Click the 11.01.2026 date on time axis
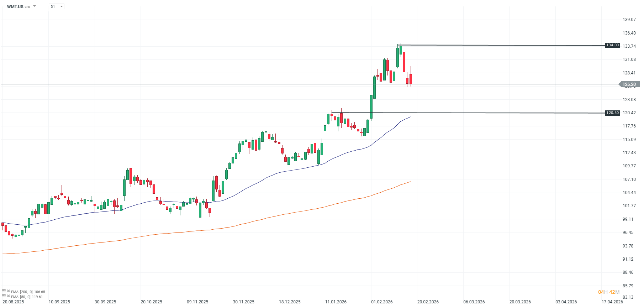 336,302
